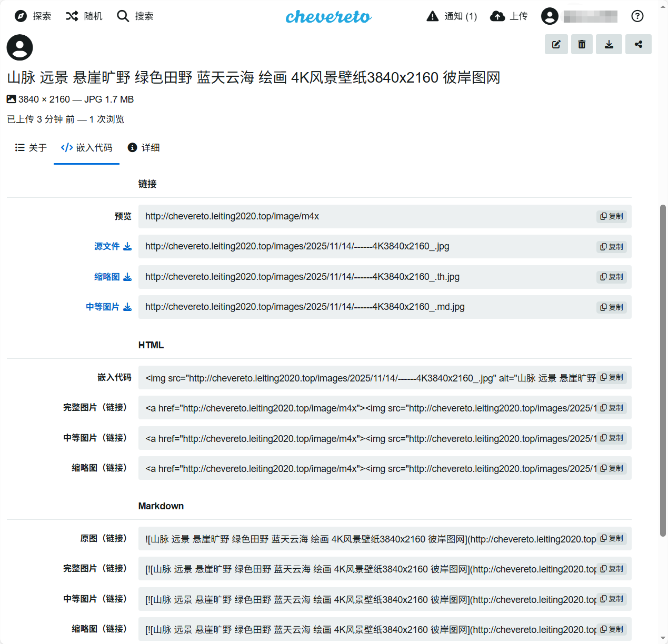This screenshot has width=668, height=644.
Task: Click the HTML 嵌入代码 img text field
Action: tap(368, 378)
